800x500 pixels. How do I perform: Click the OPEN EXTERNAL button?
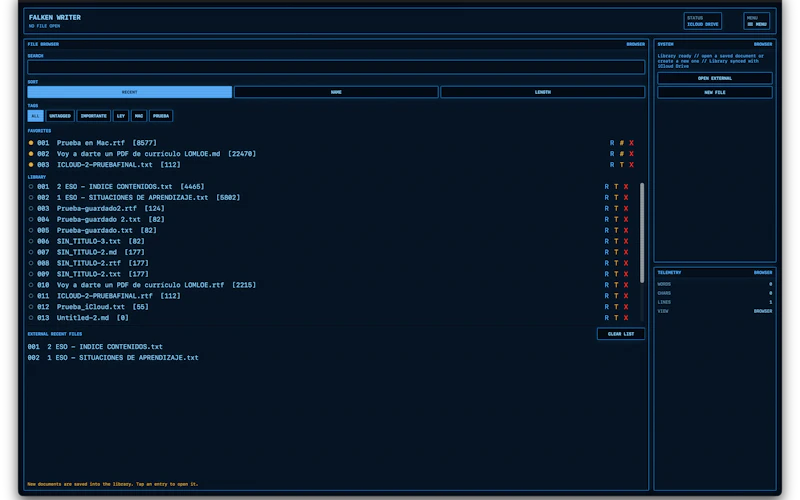pos(715,78)
